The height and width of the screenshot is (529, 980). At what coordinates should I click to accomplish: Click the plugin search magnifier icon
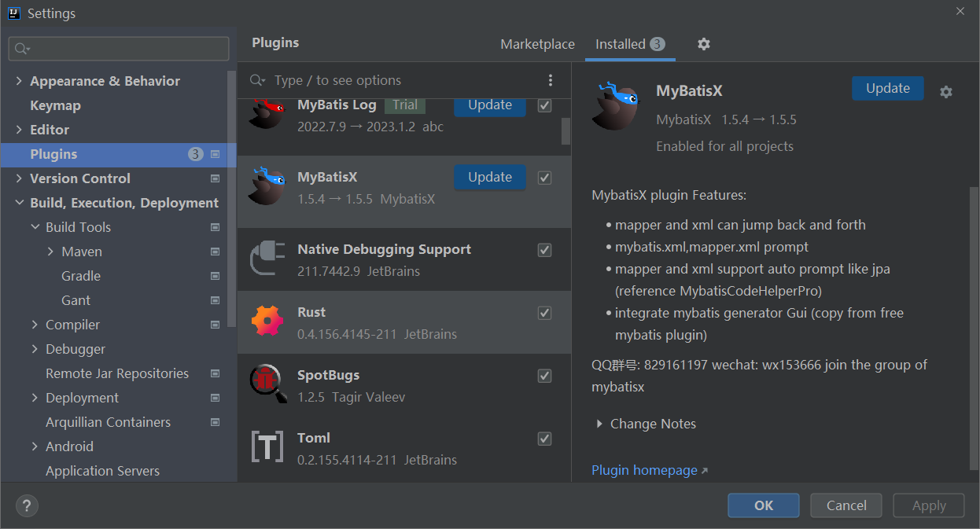(x=257, y=80)
